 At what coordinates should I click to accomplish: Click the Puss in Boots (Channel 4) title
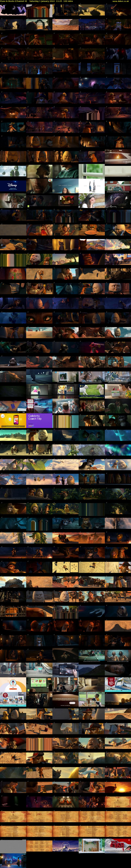(x=14, y=1)
